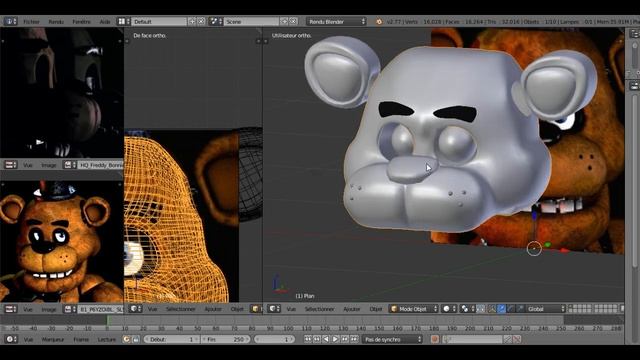Open Objet menu in middle 3D view
This screenshot has height=360, width=640.
coord(237,309)
